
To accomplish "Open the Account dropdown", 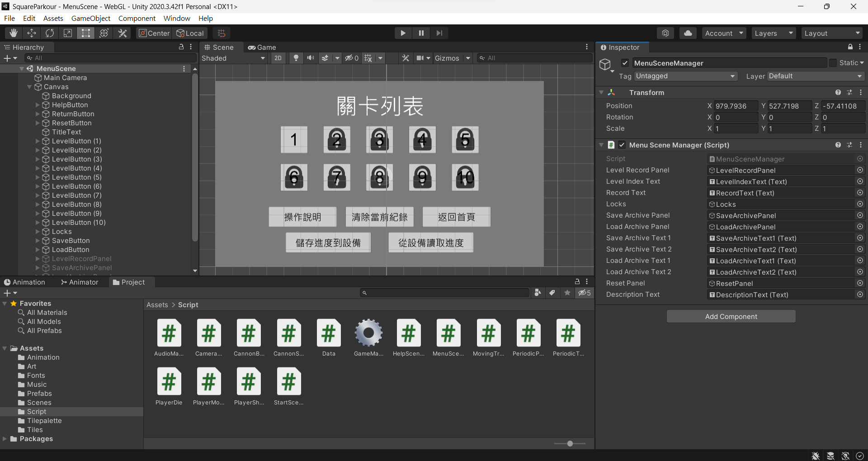I will pyautogui.click(x=724, y=33).
